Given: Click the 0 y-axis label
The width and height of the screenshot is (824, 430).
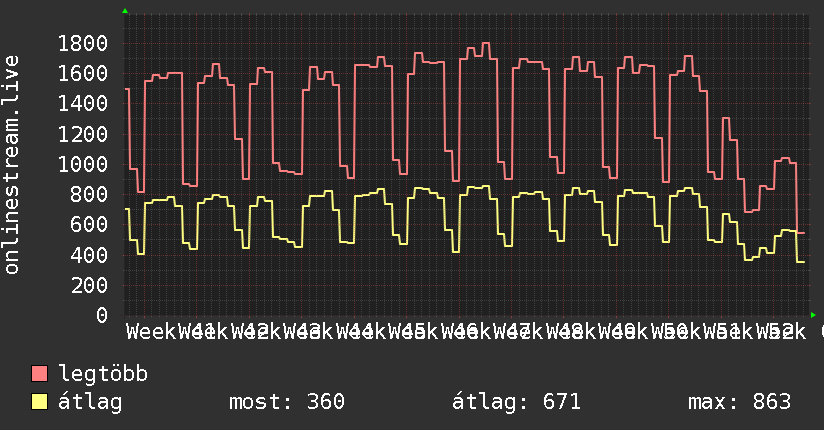Looking at the screenshot, I should click(x=102, y=315).
